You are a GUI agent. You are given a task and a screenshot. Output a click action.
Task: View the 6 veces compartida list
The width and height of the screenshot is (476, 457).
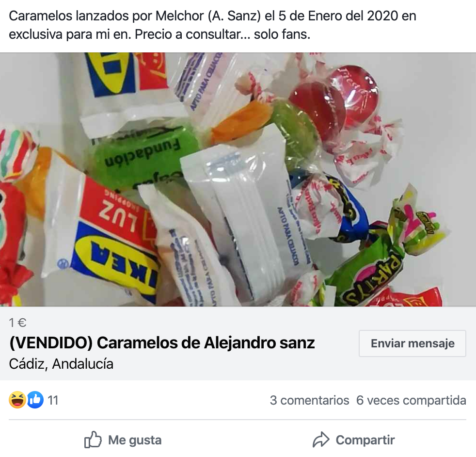(411, 400)
